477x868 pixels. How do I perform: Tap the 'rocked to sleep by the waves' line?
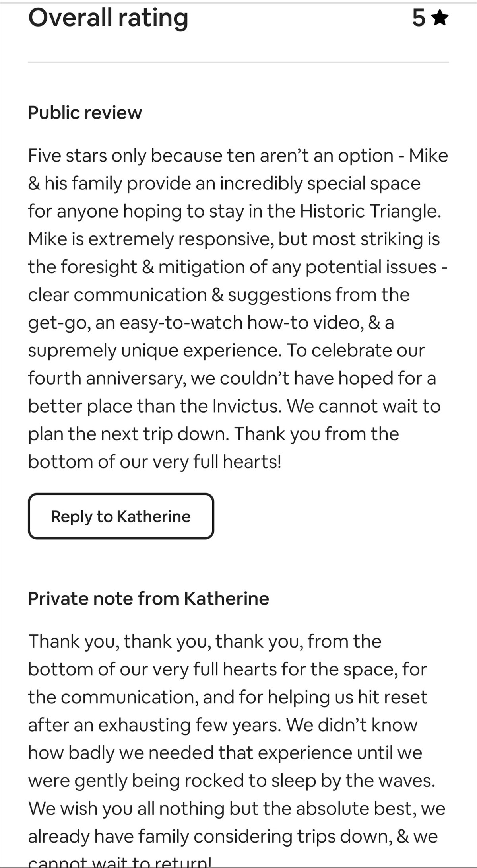(231, 780)
